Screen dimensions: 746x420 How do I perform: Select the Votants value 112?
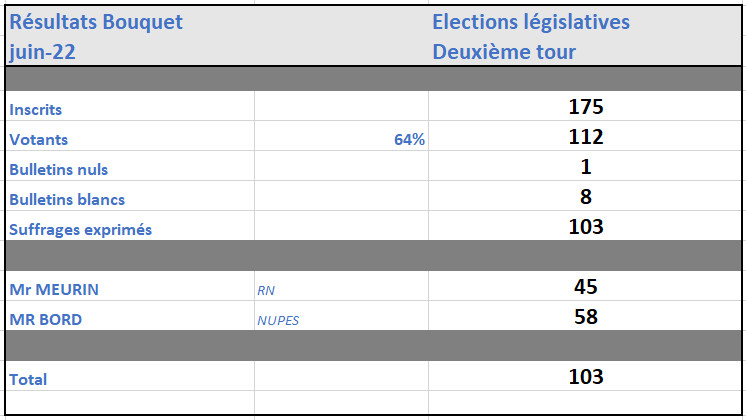[x=586, y=137]
